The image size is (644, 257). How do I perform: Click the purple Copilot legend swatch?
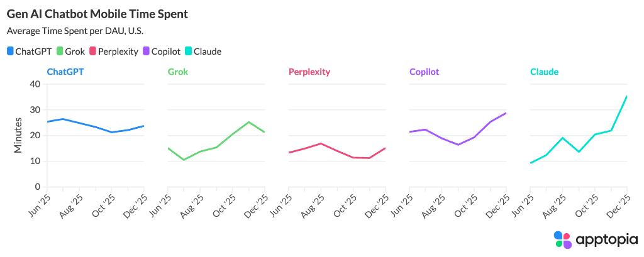pos(147,52)
